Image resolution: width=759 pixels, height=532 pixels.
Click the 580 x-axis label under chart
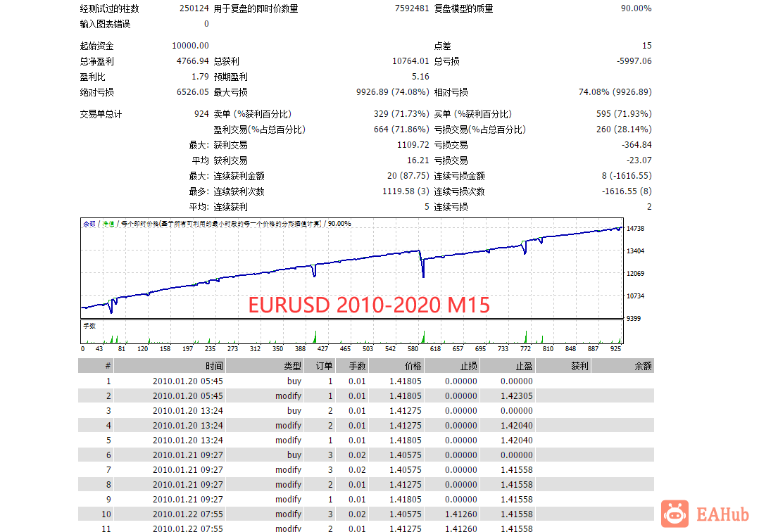(413, 348)
